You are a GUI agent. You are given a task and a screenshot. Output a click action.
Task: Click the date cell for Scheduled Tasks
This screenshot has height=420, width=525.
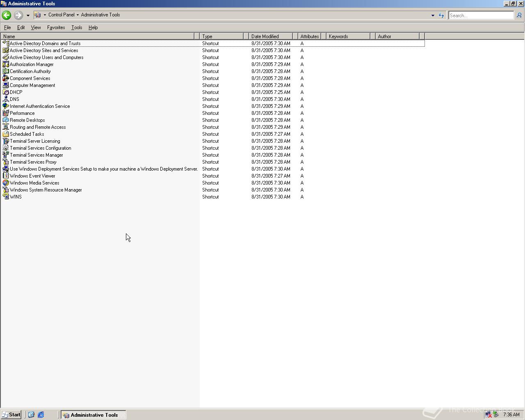click(x=271, y=134)
